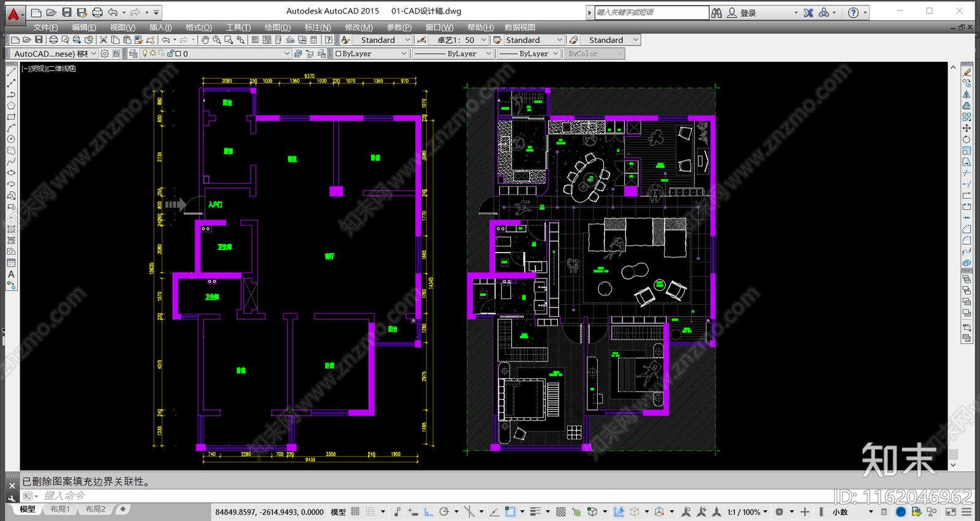Image resolution: width=980 pixels, height=521 pixels.
Task: Toggle object snap in status bar
Action: 510,511
